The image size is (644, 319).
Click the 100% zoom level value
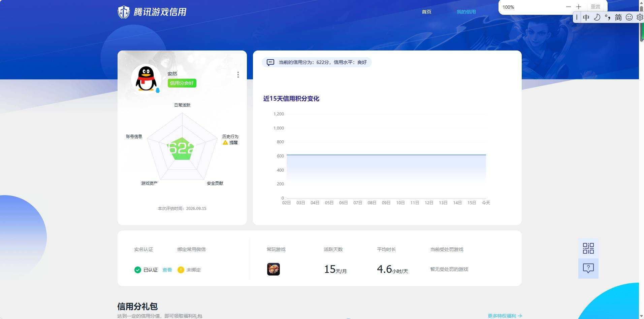pyautogui.click(x=508, y=7)
